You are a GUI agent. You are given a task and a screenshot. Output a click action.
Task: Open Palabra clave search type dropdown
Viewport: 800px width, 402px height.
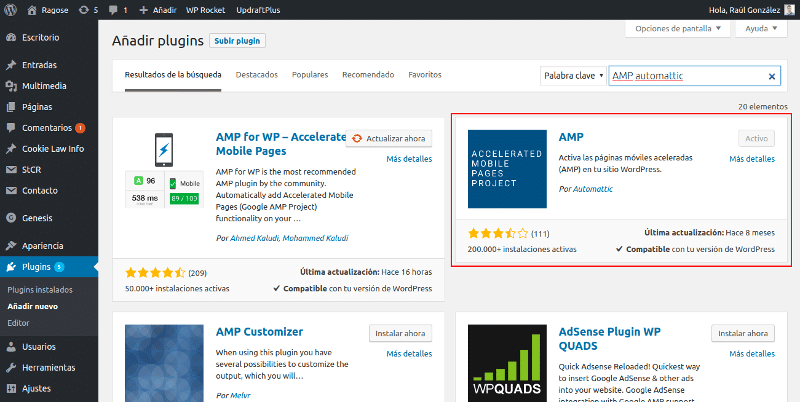573,76
